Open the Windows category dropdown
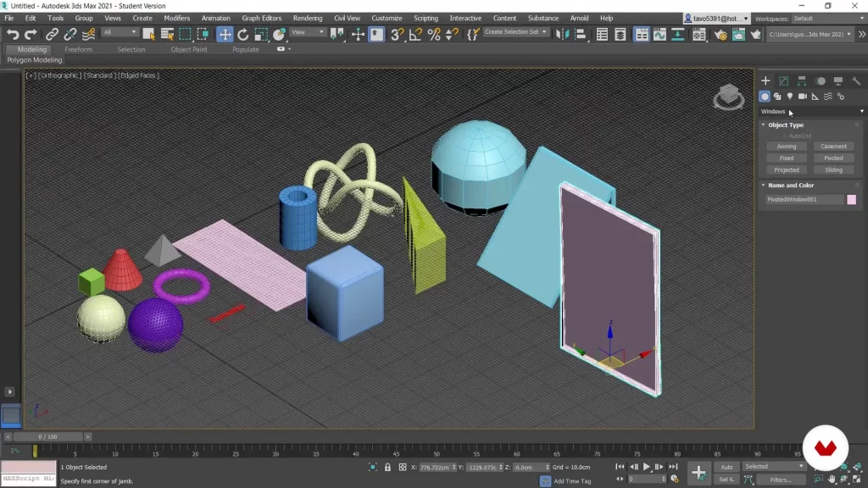 [811, 111]
